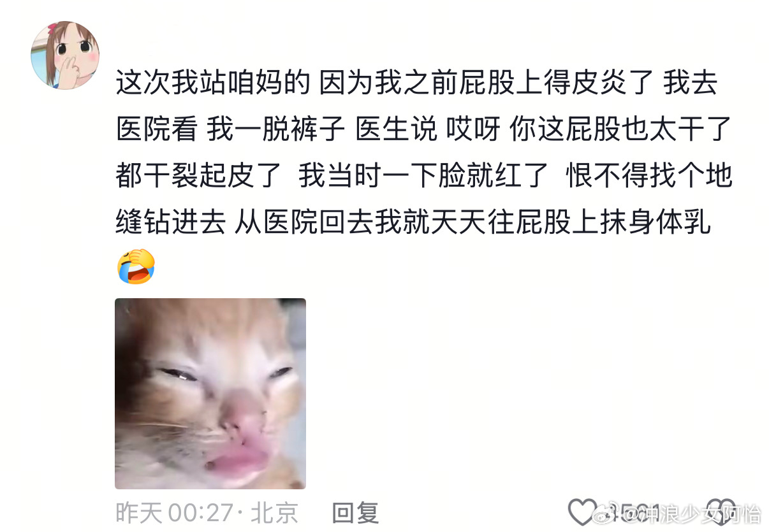Image resolution: width=769 pixels, height=532 pixels.
Task: Select the phrase 我当时一下脸就红了
Action: pos(424,175)
